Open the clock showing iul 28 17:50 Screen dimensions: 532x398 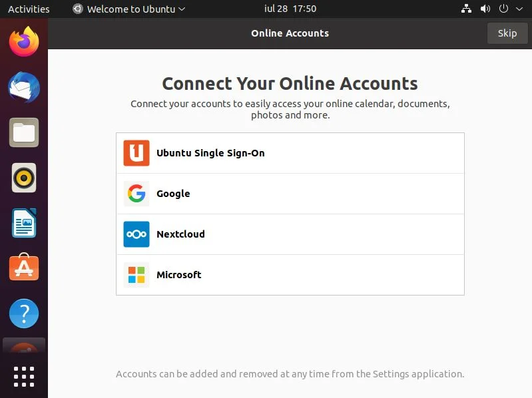coord(290,9)
